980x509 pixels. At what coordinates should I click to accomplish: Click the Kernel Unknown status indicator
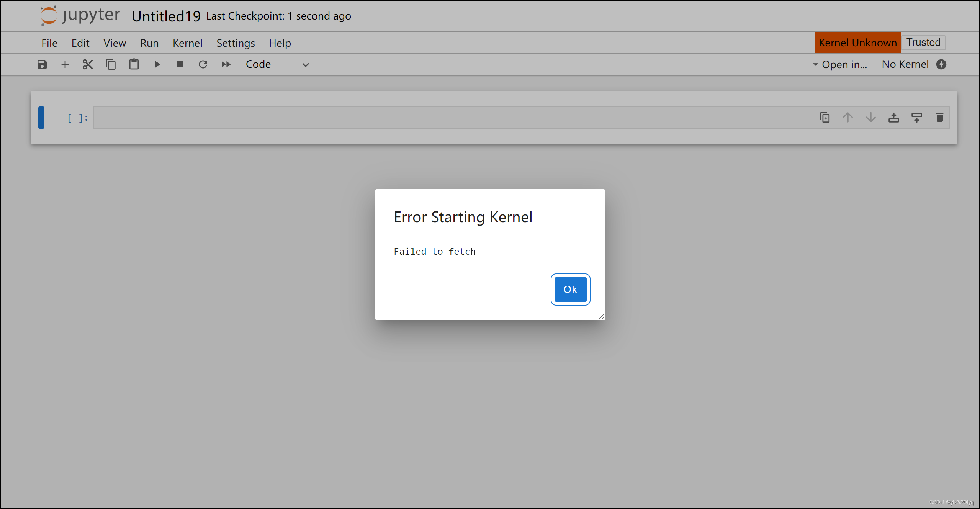tap(857, 43)
